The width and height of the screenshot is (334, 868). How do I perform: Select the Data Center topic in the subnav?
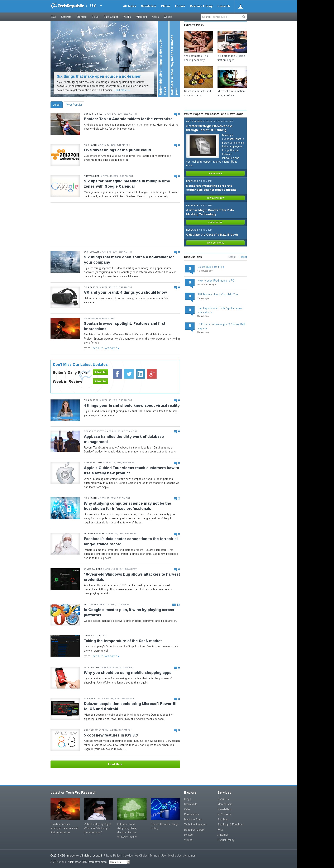coord(111,17)
